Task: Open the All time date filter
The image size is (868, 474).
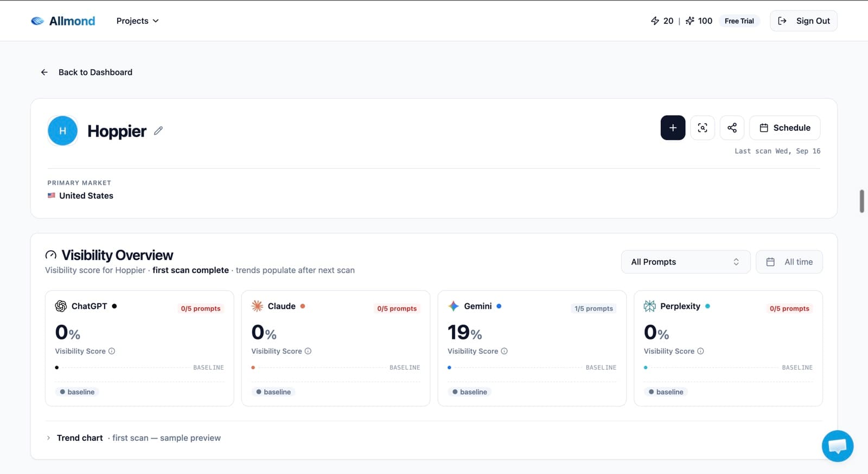Action: pyautogui.click(x=789, y=262)
